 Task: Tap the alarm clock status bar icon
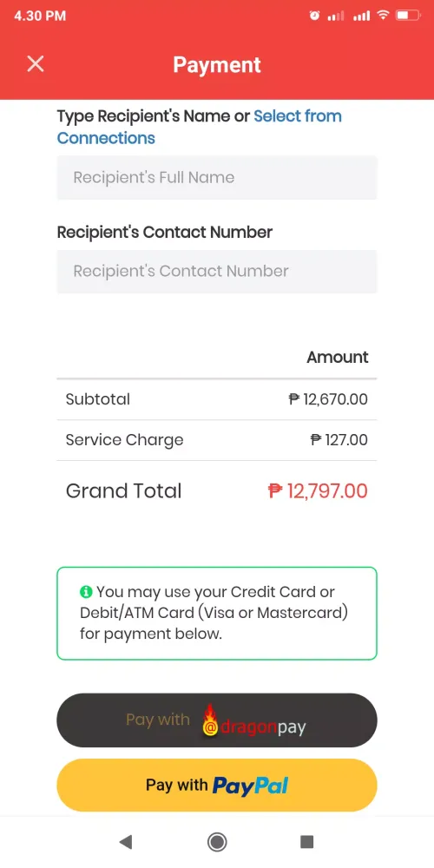coord(314,16)
